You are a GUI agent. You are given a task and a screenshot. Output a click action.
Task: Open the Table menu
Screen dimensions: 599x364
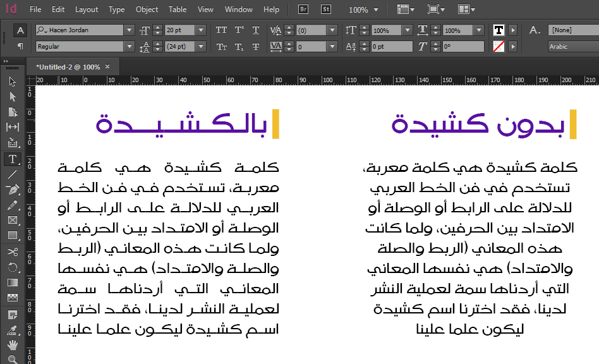click(178, 9)
